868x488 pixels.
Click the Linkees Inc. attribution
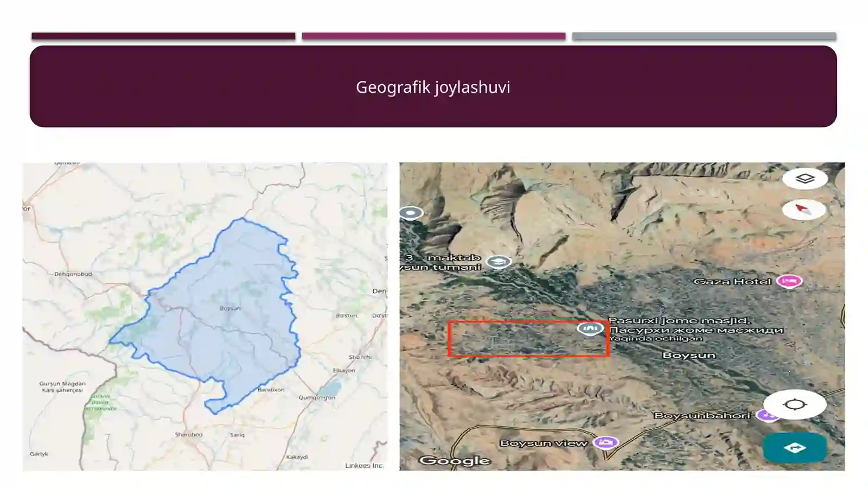click(364, 466)
